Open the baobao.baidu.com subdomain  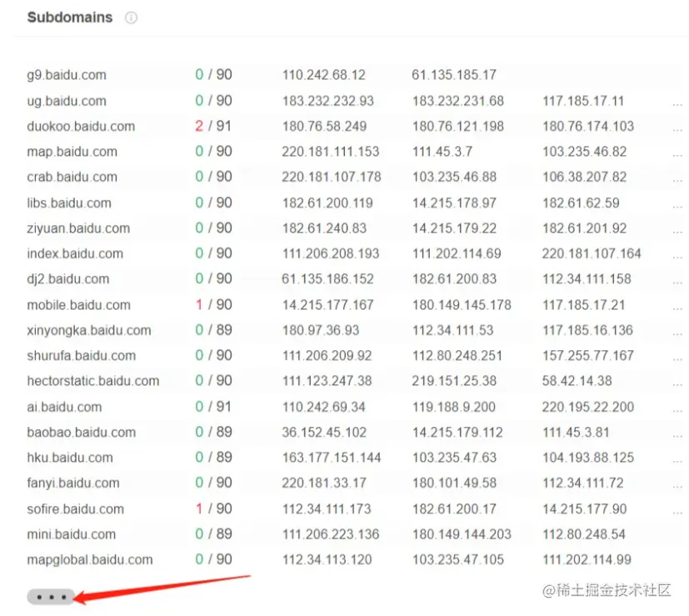coord(82,433)
